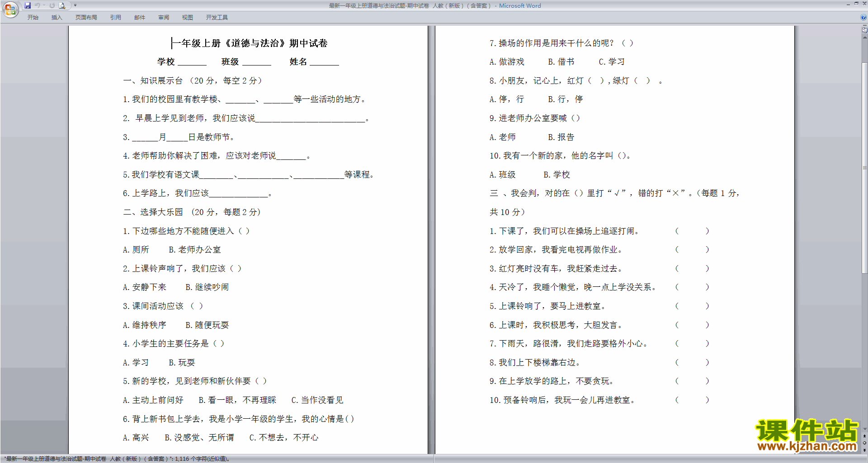Open the 审阅 ribbon tab
The height and width of the screenshot is (463, 868).
coord(163,17)
